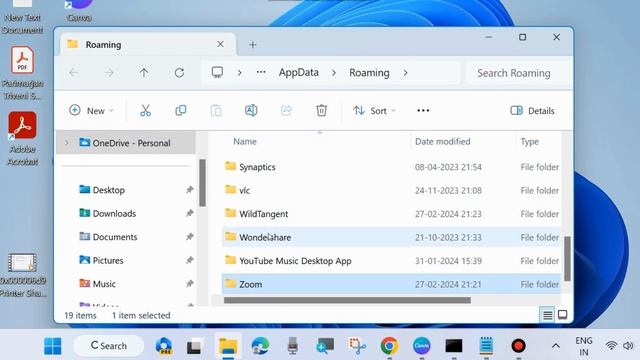The width and height of the screenshot is (640, 360).
Task: Open Microsoft Edge from the taskbar
Action: coord(260,346)
